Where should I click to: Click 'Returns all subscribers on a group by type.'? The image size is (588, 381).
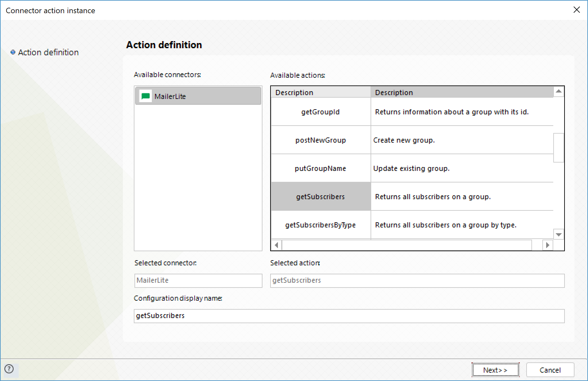(446, 225)
